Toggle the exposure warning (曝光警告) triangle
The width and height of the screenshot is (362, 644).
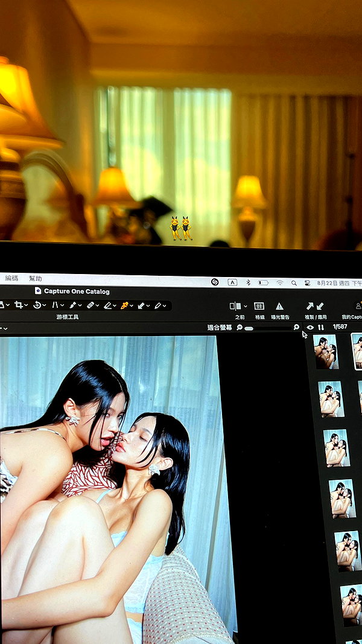click(x=279, y=306)
